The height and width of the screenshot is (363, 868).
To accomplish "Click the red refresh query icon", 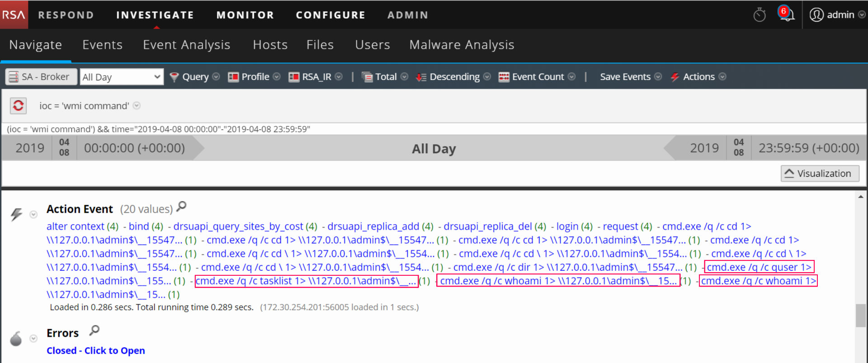I will pyautogui.click(x=19, y=106).
